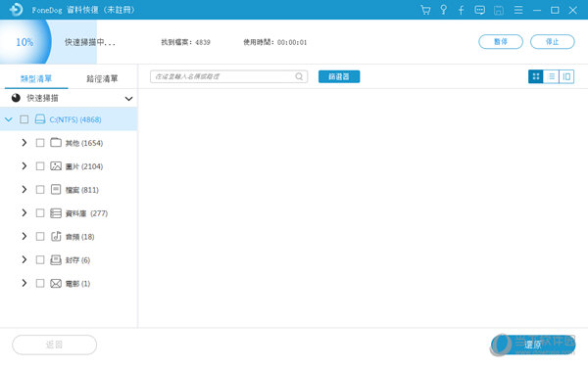588x368 pixels.
Task: Switch to thumbnail grid view
Action: [536, 76]
